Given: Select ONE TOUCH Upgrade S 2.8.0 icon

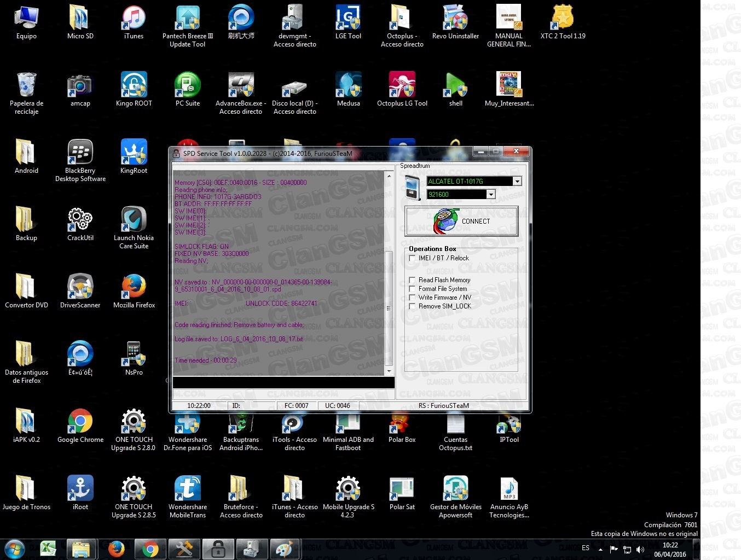Looking at the screenshot, I should point(134,429).
